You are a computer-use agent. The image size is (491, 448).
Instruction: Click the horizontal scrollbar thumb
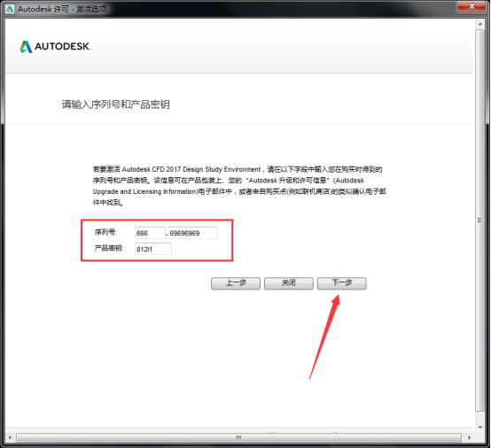tap(238, 437)
